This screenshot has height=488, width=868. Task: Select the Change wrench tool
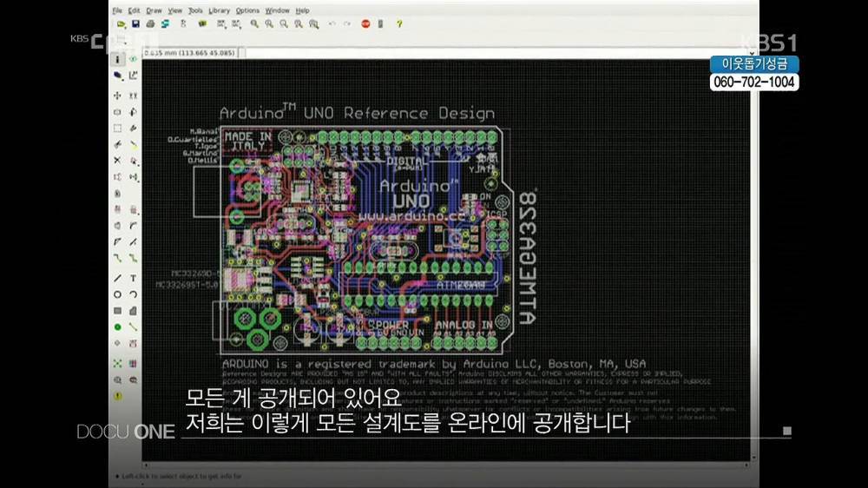point(133,128)
